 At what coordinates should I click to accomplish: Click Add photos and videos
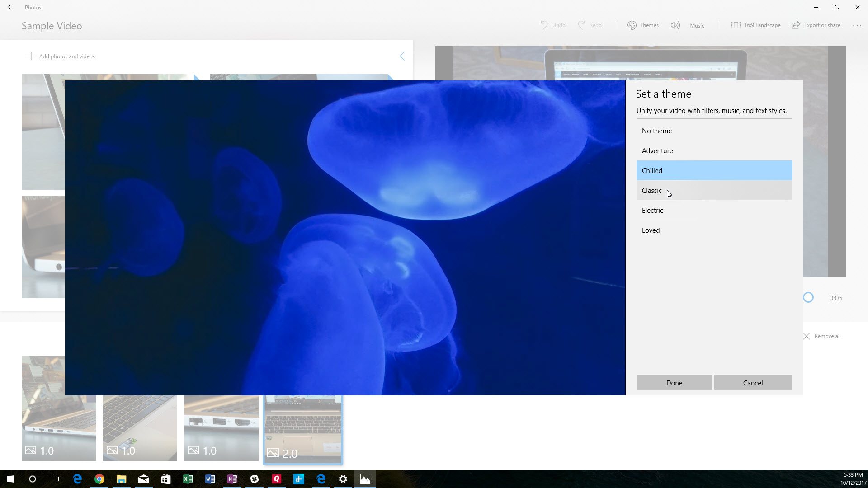pyautogui.click(x=61, y=56)
